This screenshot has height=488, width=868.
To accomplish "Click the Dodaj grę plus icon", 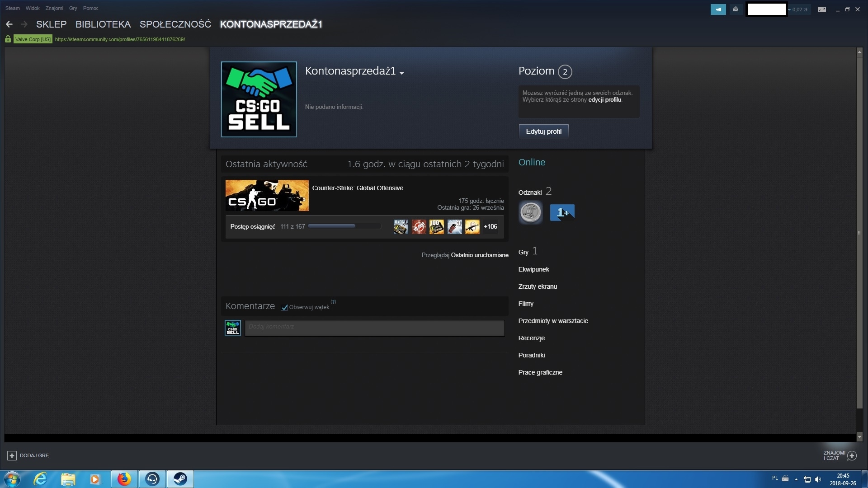I will pyautogui.click(x=12, y=455).
